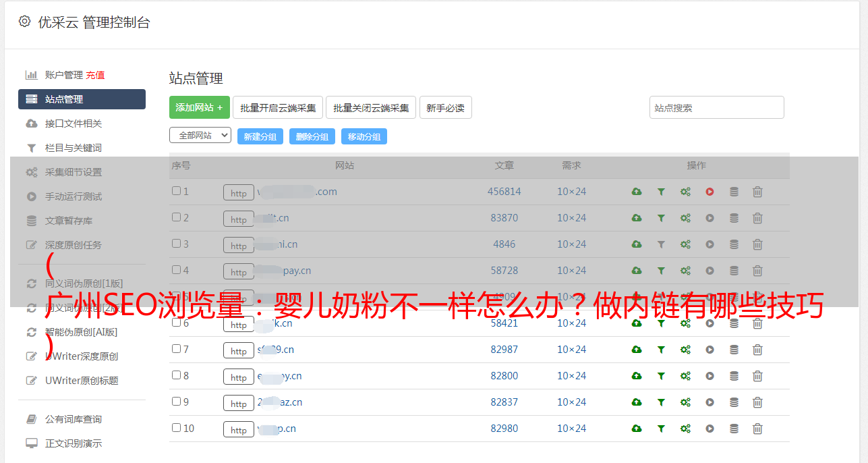The image size is (868, 463).
Task: Click 10×24 value in row 7
Action: tap(572, 350)
